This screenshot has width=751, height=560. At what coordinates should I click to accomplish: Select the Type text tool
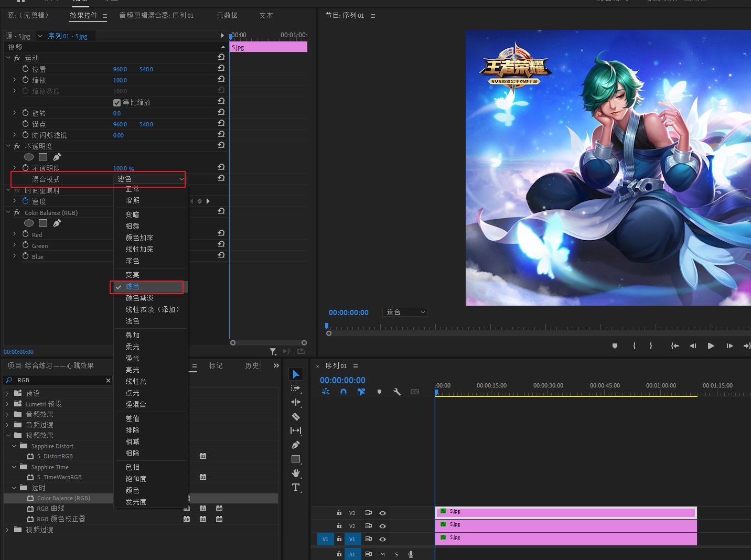[296, 487]
